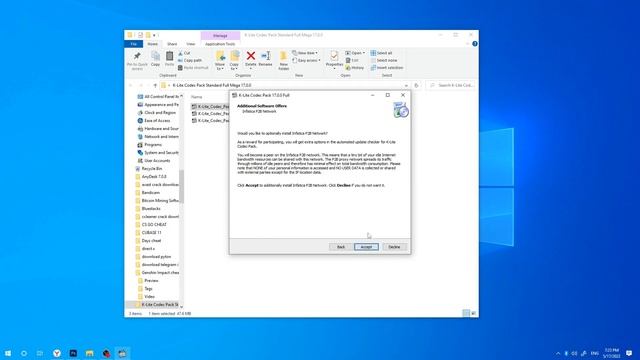640x360 pixels.
Task: Refresh the Explorer folder view
Action: pos(416,85)
